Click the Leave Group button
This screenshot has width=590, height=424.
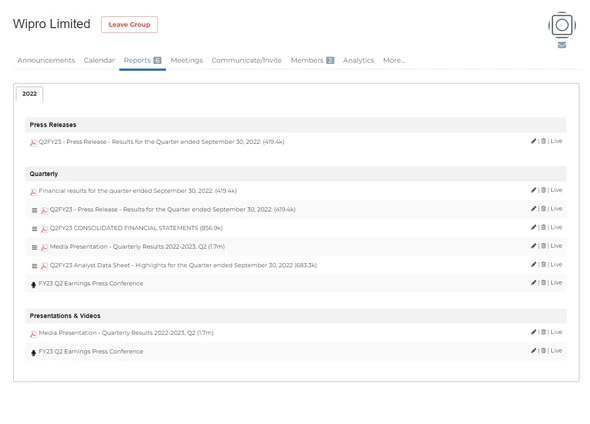[129, 24]
